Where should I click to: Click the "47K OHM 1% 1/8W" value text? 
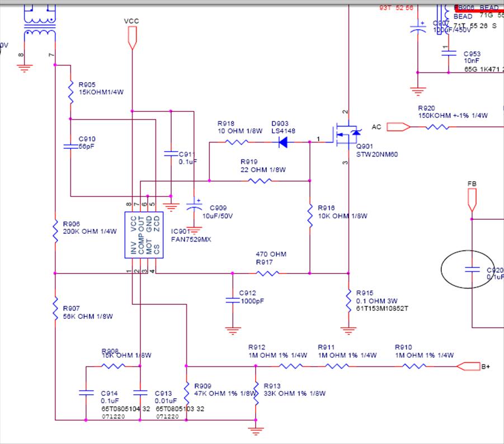(x=225, y=394)
